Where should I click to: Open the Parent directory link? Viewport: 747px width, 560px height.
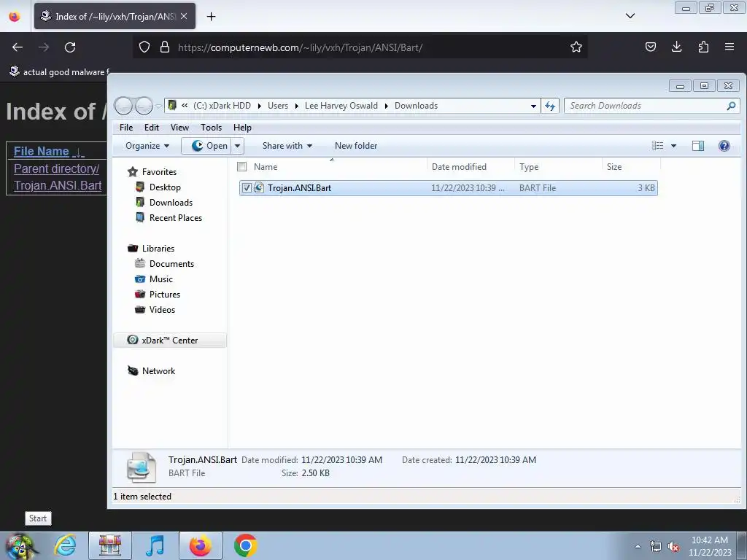(x=56, y=168)
